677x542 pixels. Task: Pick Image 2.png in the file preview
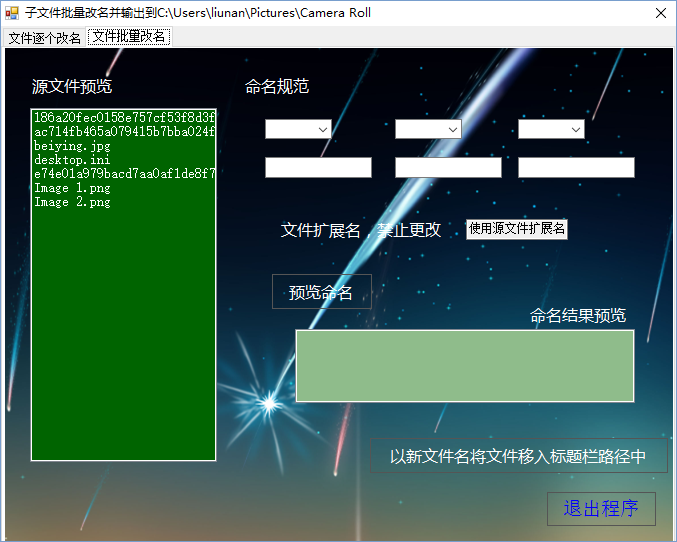point(72,202)
